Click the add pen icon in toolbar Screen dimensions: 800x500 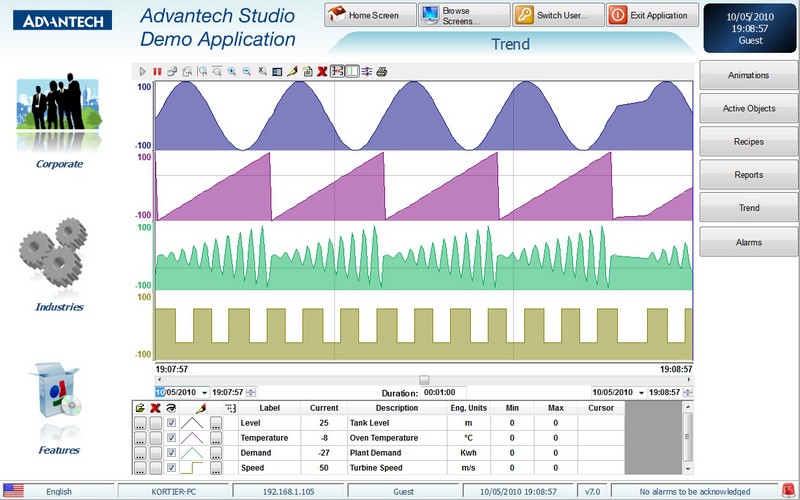(307, 72)
